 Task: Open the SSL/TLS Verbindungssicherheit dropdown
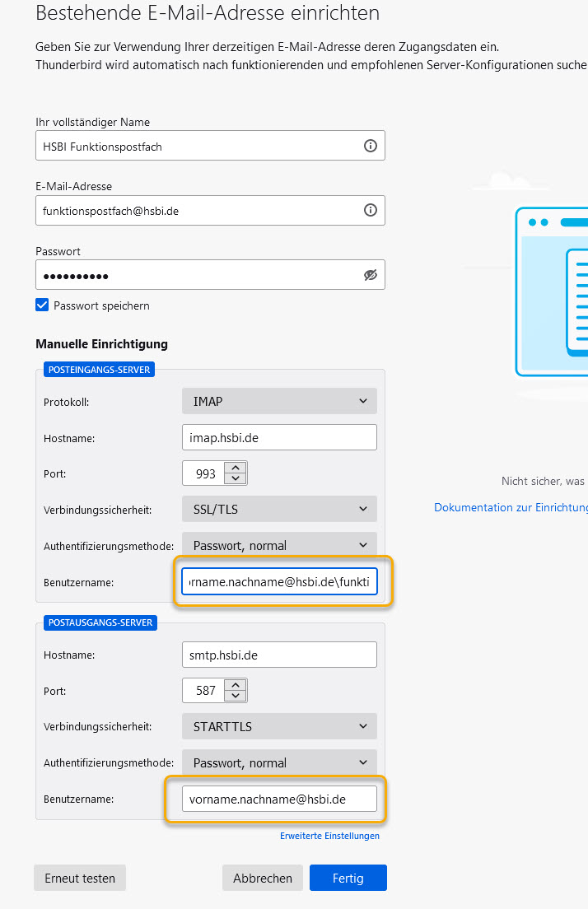(x=278, y=509)
